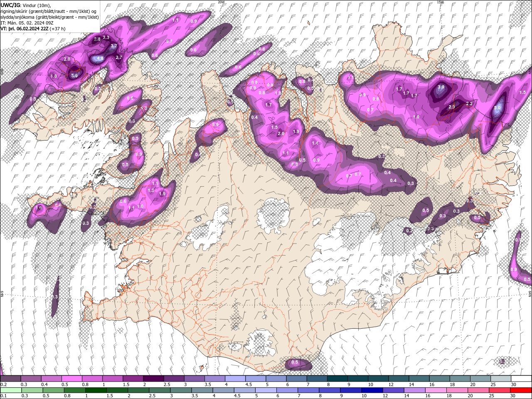Click the 2.2 precipitation value on the map
This screenshot has width=532, height=399.
click(469, 103)
